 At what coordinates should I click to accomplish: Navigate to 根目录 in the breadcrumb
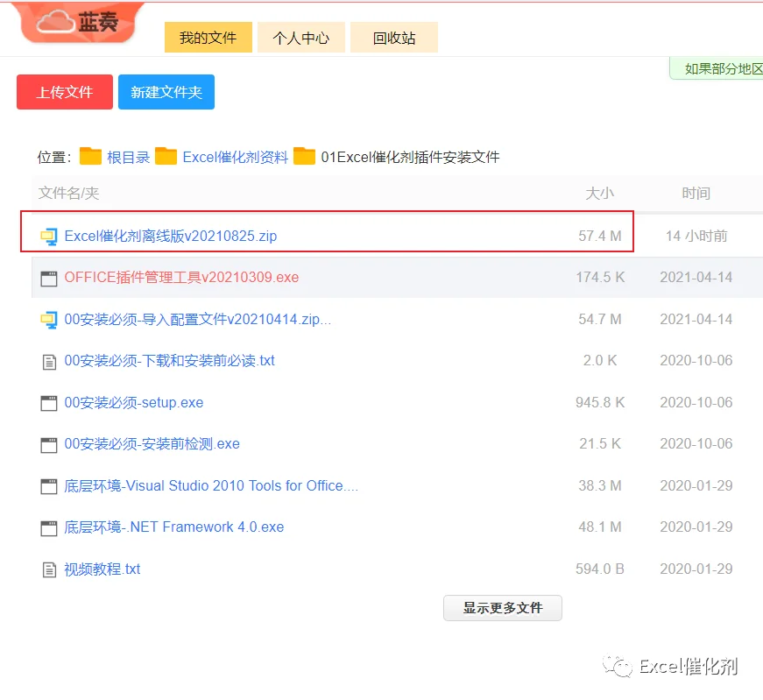129,157
